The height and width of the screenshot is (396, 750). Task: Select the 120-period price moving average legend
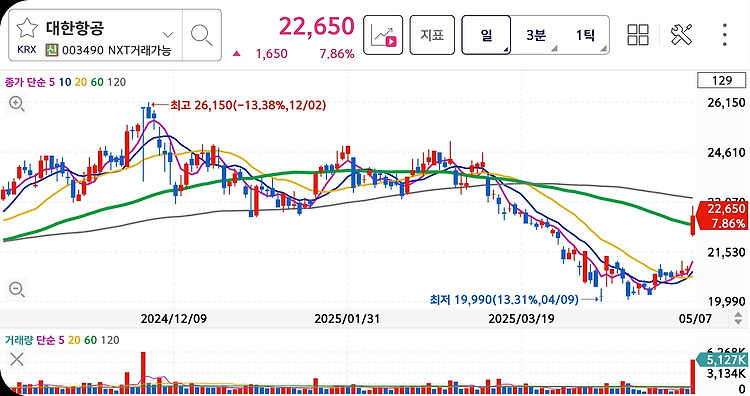(117, 82)
